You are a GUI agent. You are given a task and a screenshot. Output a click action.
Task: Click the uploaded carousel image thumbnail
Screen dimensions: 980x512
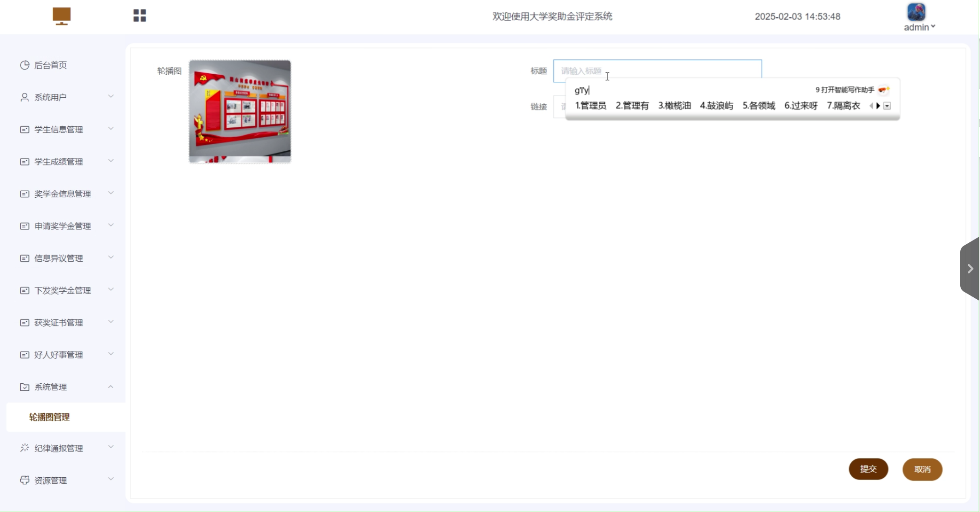point(240,111)
